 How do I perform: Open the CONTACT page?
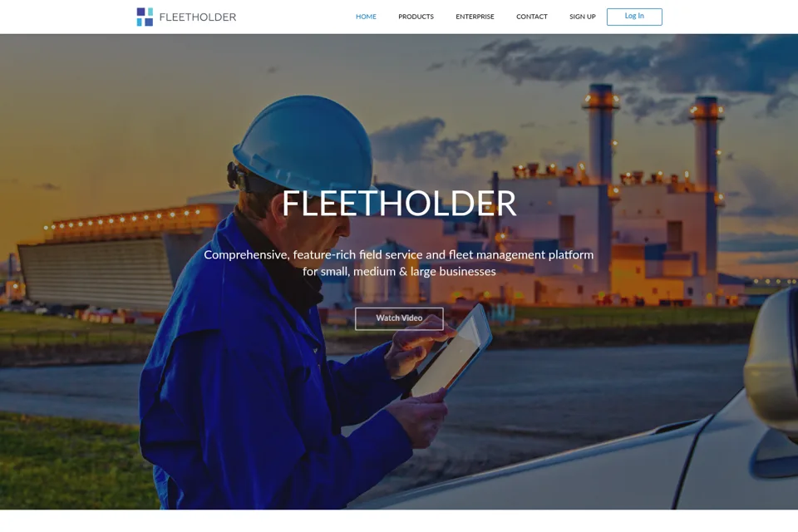click(x=532, y=17)
